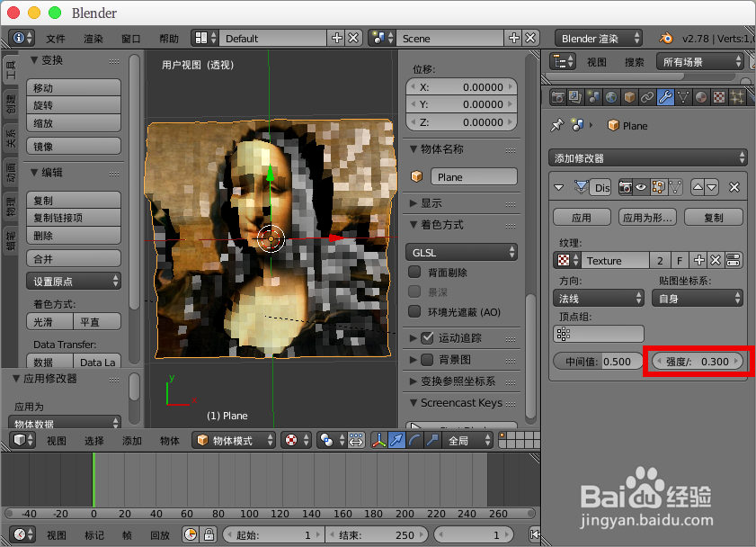Viewport: 756px width, 547px height.
Task: Open the 文件 menu
Action: (56, 39)
